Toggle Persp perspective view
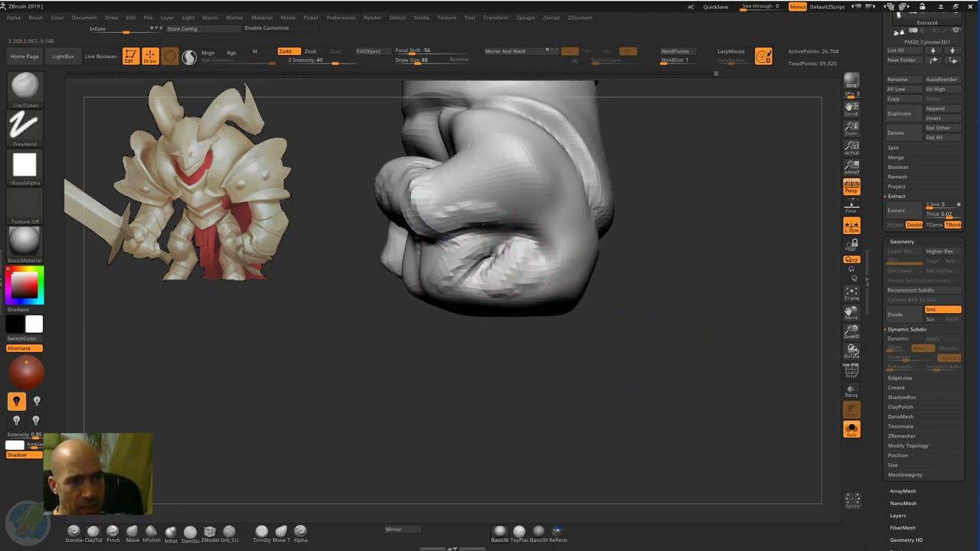 (x=851, y=186)
